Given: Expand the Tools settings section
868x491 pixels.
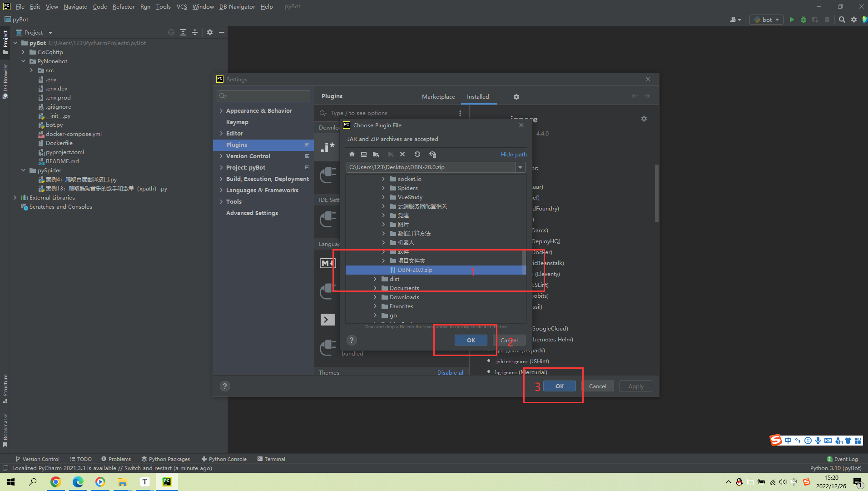Looking at the screenshot, I should pos(221,201).
